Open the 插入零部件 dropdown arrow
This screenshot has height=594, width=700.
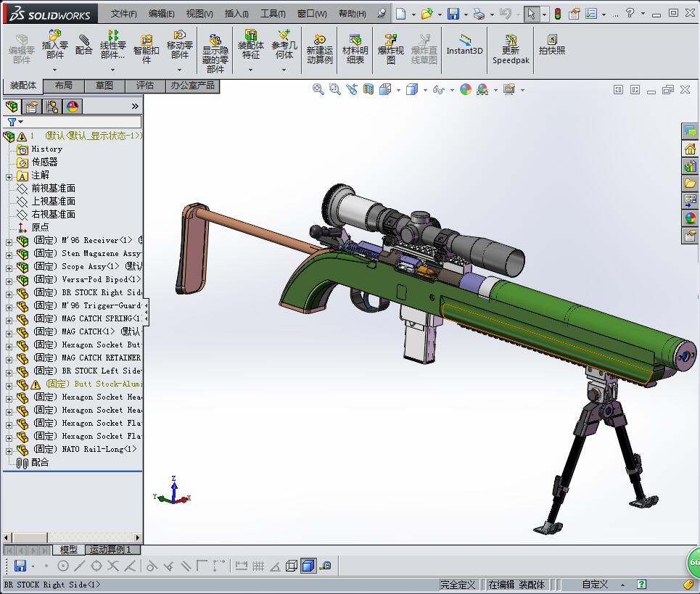(x=54, y=70)
